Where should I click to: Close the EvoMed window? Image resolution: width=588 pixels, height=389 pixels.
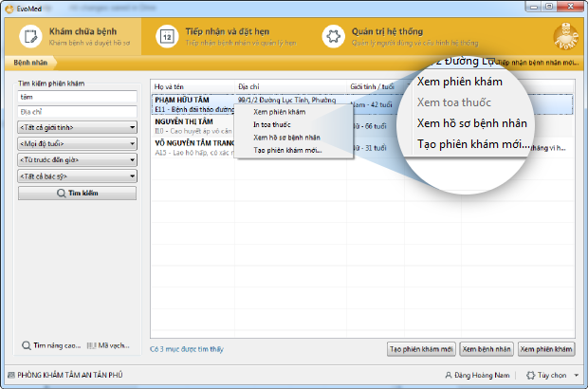click(570, 7)
